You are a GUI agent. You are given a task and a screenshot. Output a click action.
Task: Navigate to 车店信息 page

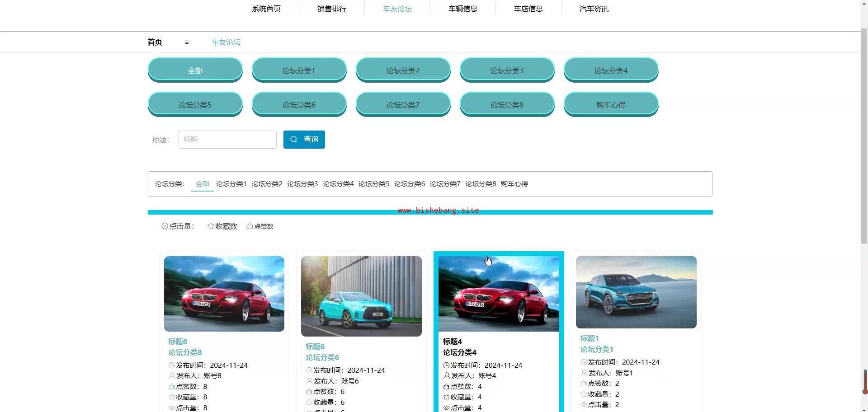(528, 9)
